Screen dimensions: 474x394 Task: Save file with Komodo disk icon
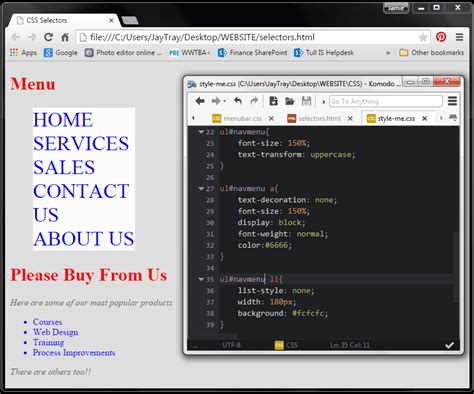[306, 101]
